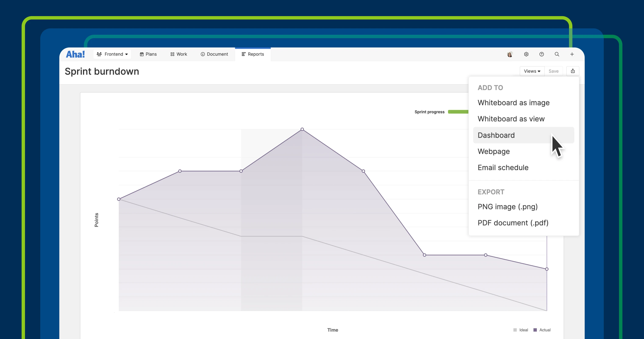Click the Save button
644x339 pixels.
tap(554, 71)
